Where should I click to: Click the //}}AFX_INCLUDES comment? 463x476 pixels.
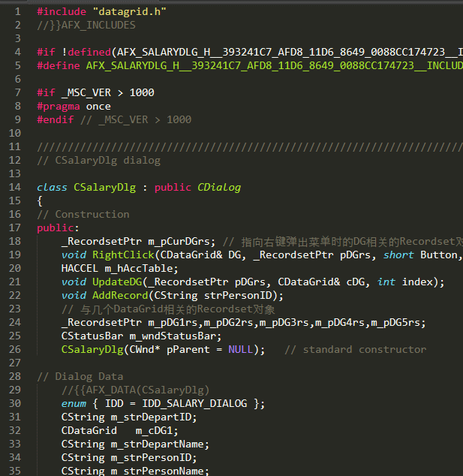pos(86,26)
